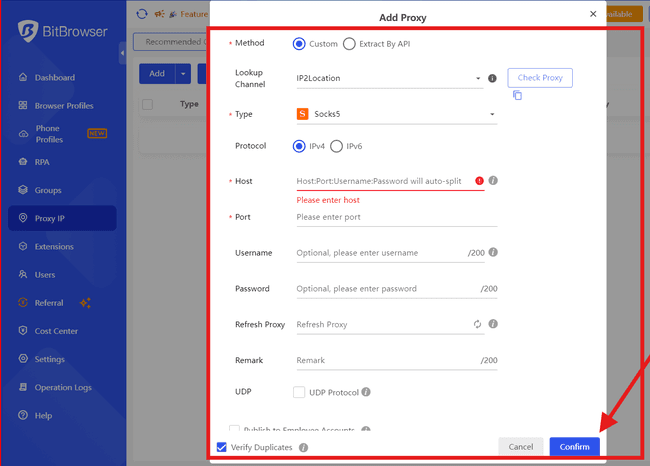
Task: Toggle the Verify Duplicates checkbox
Action: tap(222, 447)
